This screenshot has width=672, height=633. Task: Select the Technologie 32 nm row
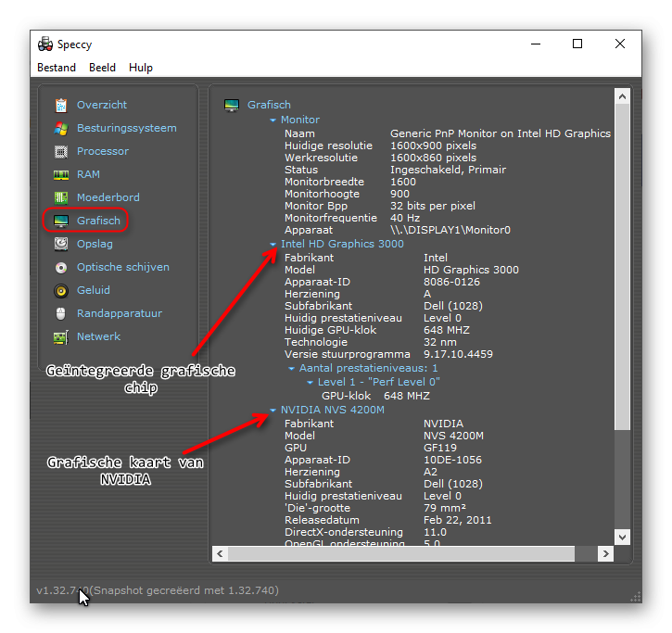tap(371, 342)
